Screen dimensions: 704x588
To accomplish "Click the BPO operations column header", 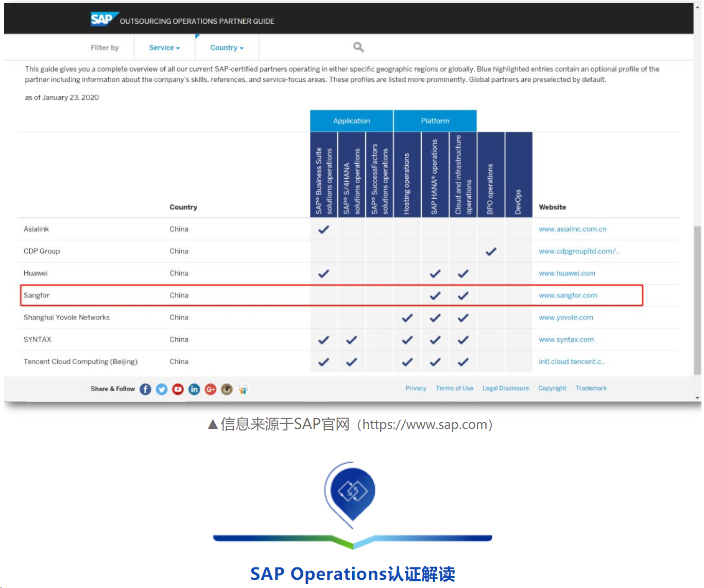I will [491, 175].
